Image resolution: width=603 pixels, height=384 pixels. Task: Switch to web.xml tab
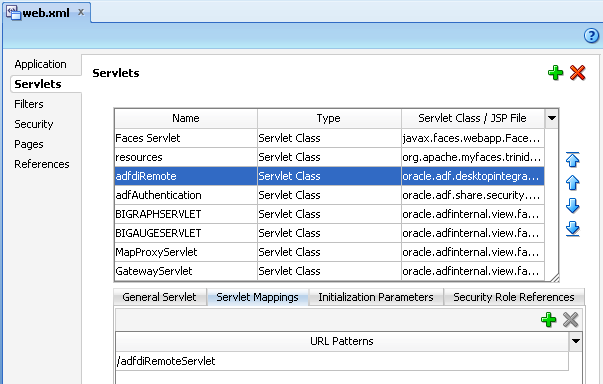[x=46, y=13]
